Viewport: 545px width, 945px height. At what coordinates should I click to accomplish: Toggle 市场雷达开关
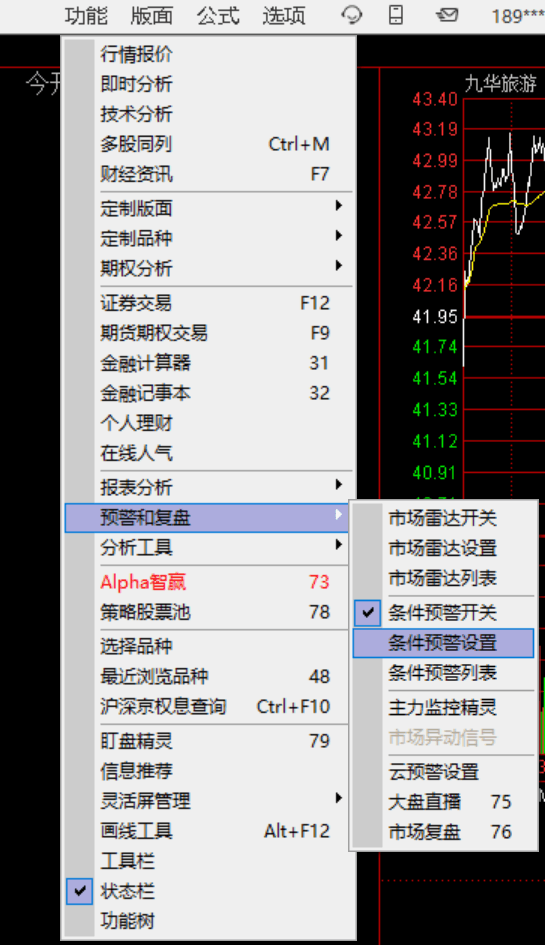click(443, 518)
